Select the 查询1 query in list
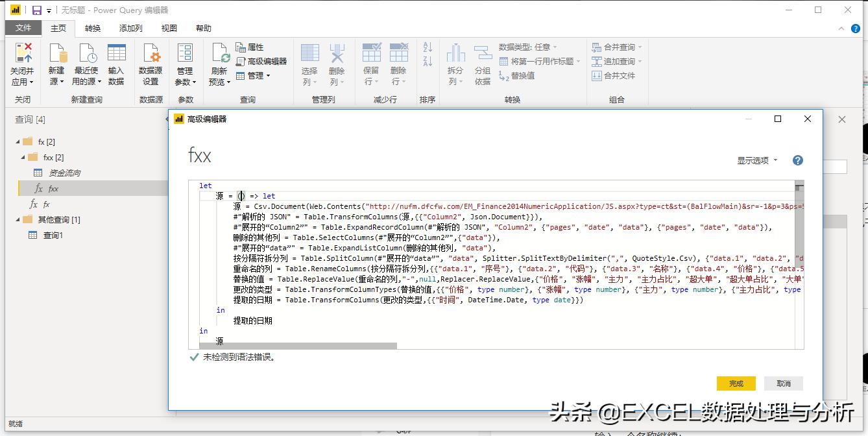 (x=53, y=235)
